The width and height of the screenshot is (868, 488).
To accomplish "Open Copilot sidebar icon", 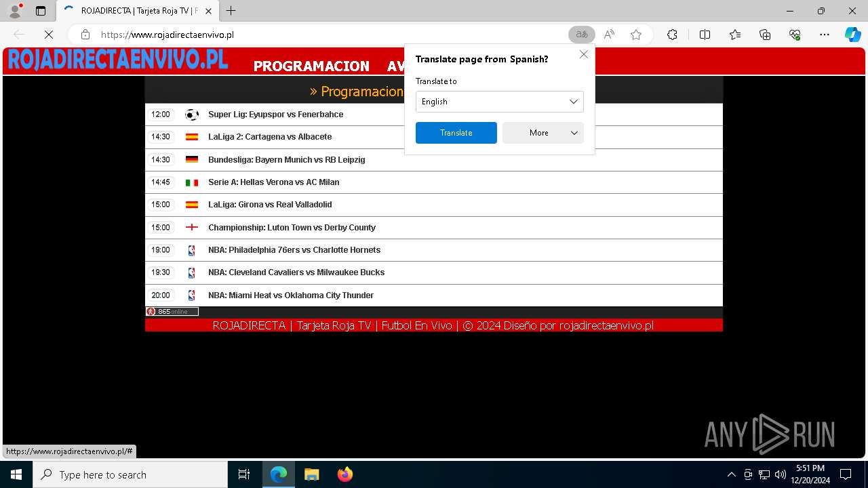I will (x=852, y=35).
